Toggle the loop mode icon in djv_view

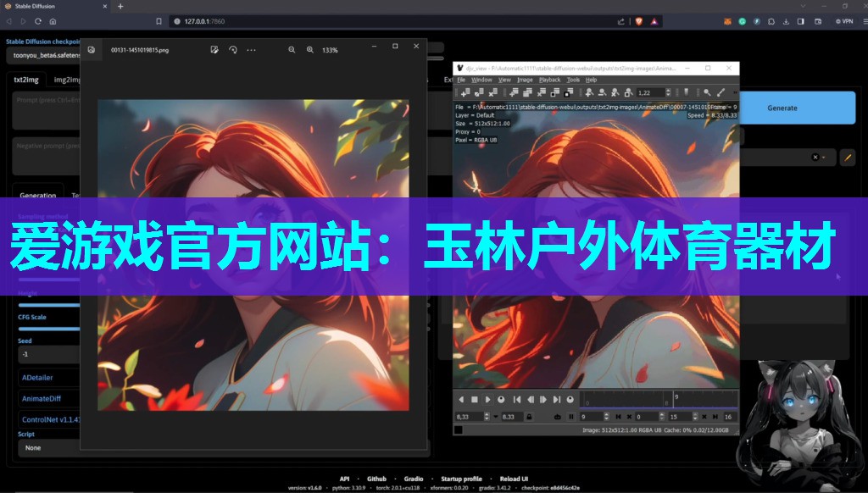coord(558,417)
